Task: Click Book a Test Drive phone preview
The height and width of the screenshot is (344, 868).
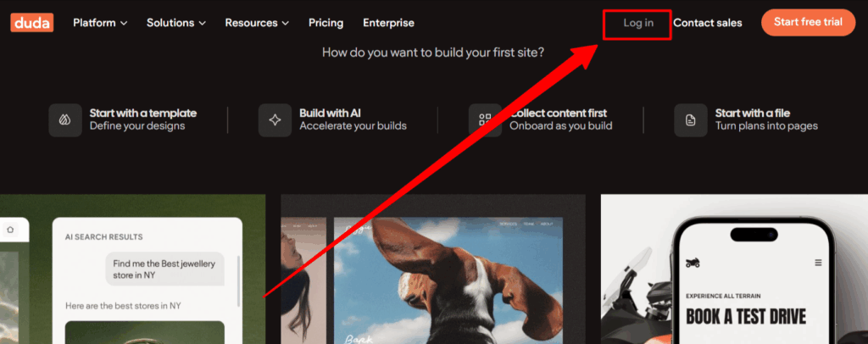Action: tap(746, 318)
